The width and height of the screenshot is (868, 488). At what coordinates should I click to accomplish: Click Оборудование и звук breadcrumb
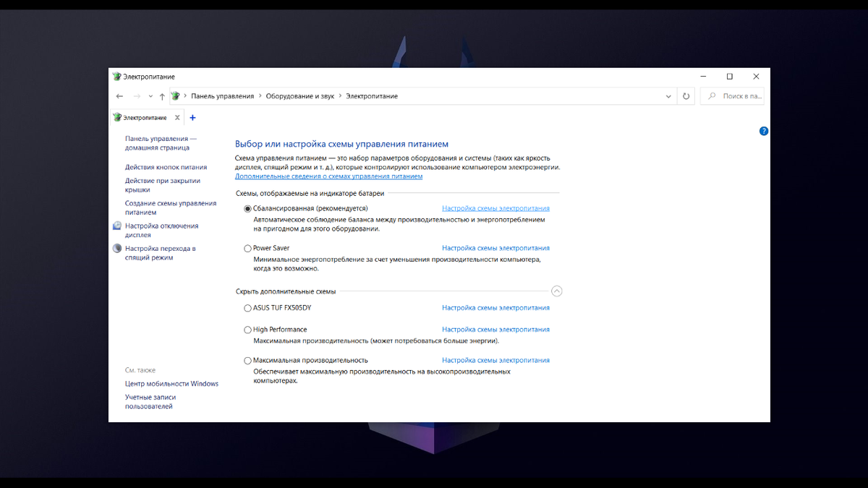[x=300, y=96]
